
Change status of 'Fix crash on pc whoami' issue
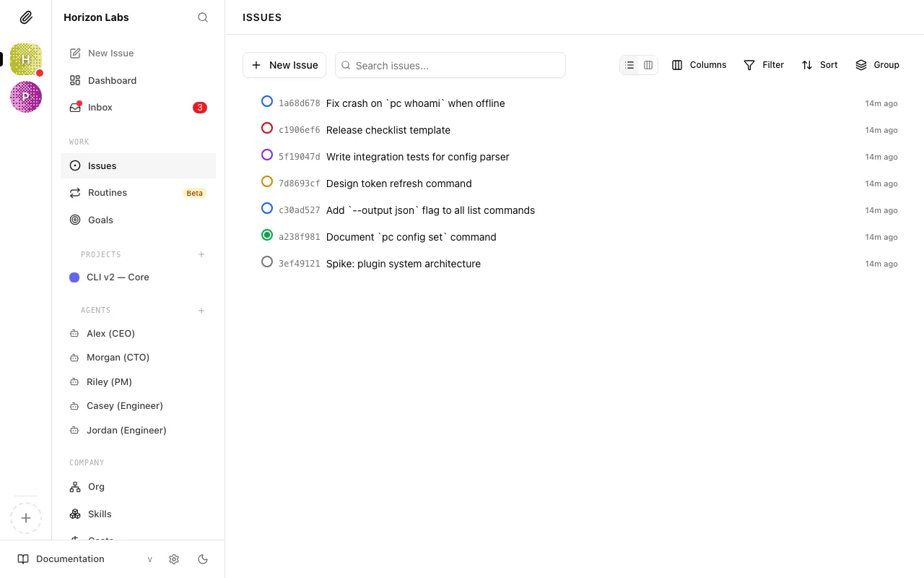(267, 102)
